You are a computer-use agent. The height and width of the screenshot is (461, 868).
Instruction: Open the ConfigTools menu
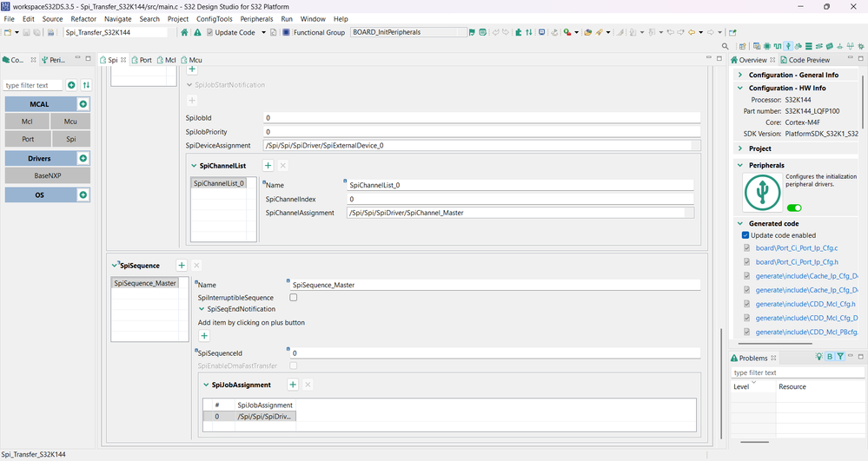215,19
